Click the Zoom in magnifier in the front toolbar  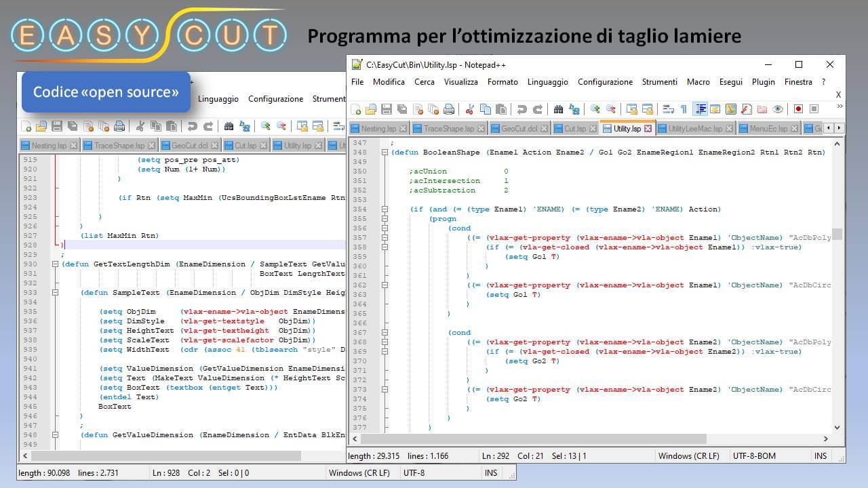(595, 109)
